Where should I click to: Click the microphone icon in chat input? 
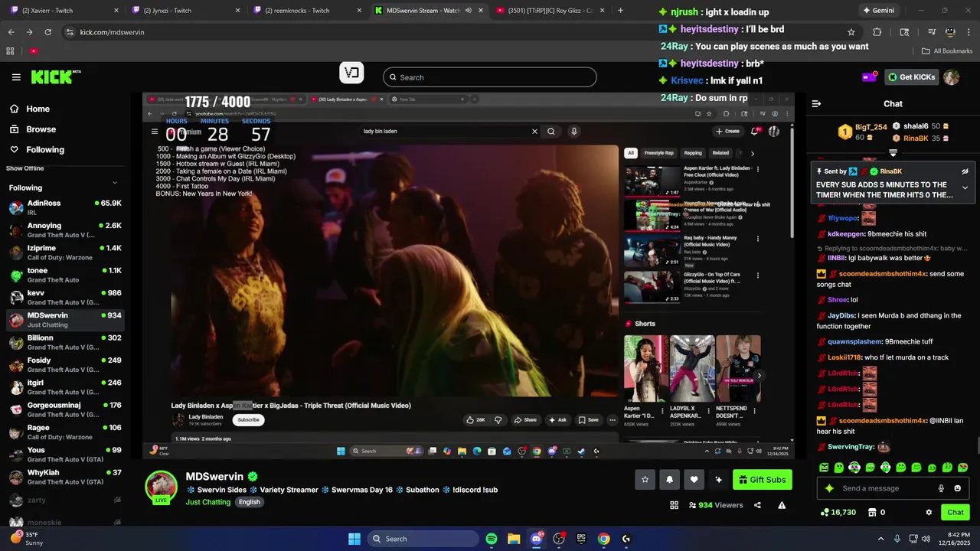tap(941, 488)
